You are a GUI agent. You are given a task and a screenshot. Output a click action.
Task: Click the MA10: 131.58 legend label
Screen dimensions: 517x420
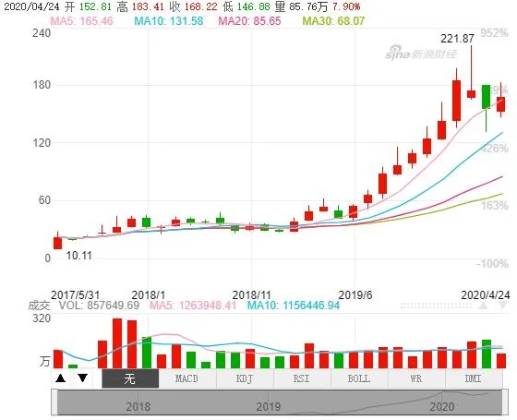pyautogui.click(x=168, y=21)
